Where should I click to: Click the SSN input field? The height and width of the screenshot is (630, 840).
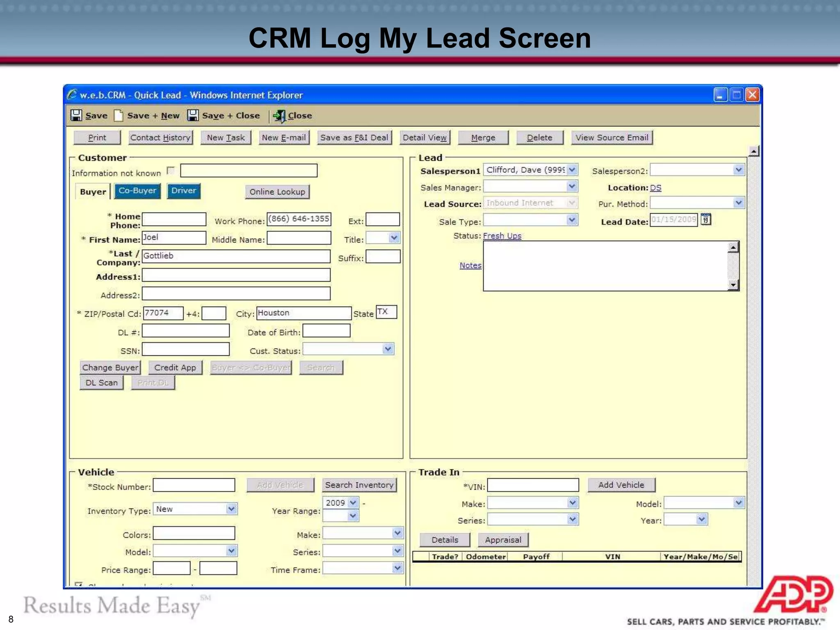[185, 349]
